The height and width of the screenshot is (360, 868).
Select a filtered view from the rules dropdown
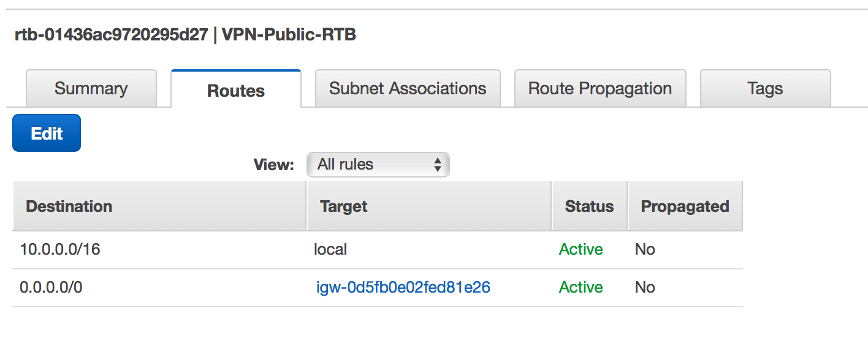pos(368,164)
